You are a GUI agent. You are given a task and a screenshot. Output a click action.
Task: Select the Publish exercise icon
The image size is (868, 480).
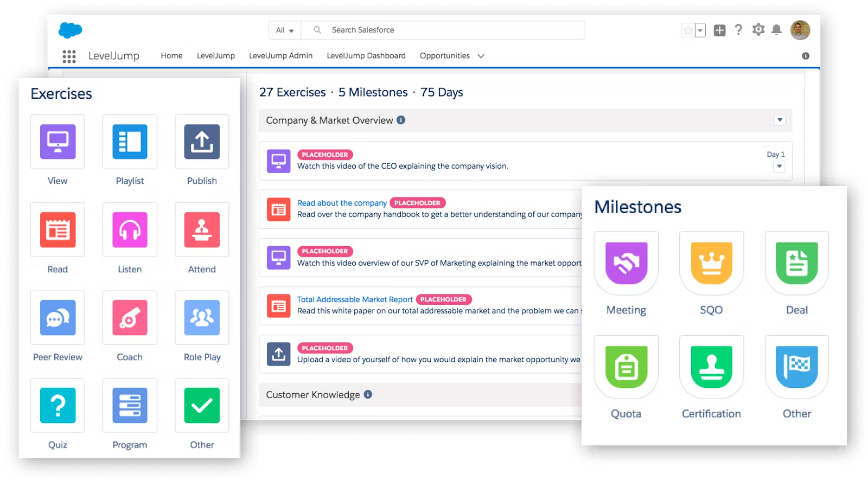pos(202,142)
